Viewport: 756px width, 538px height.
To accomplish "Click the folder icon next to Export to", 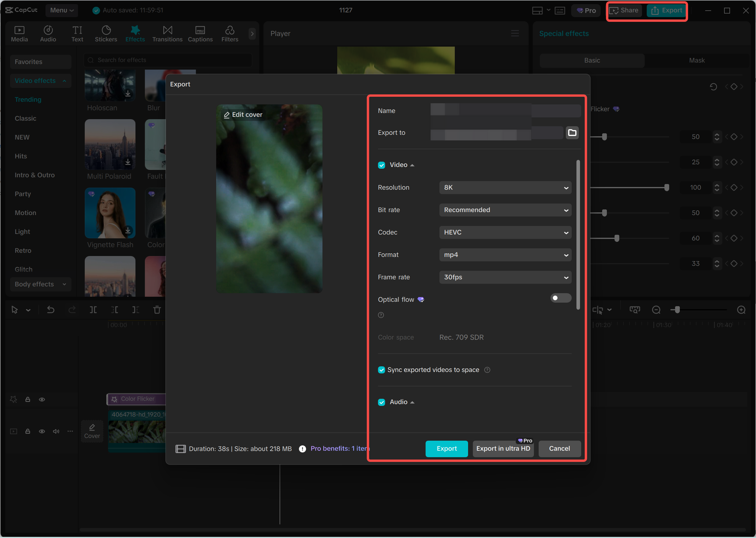I will point(572,133).
